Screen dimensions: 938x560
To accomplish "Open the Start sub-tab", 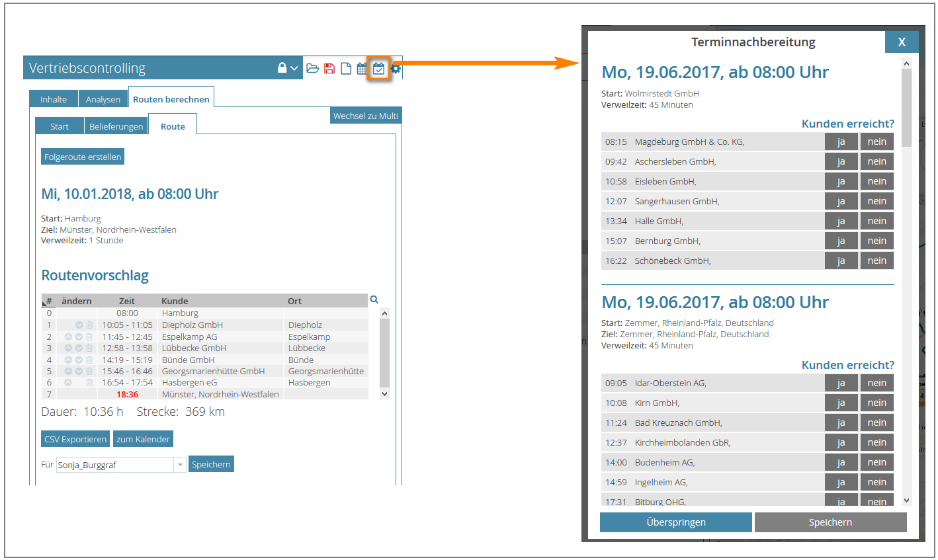I will [60, 126].
